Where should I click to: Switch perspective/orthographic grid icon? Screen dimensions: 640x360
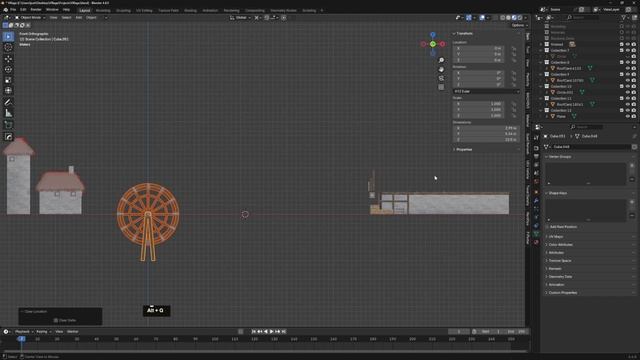click(441, 87)
